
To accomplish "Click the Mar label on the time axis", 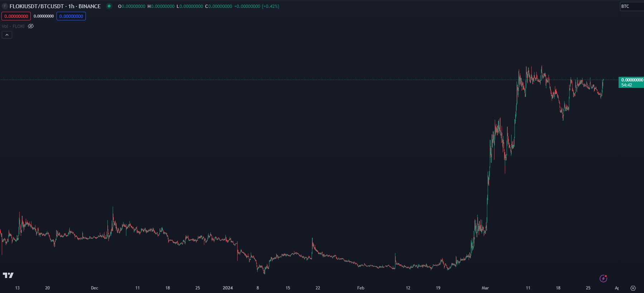I will point(485,288).
